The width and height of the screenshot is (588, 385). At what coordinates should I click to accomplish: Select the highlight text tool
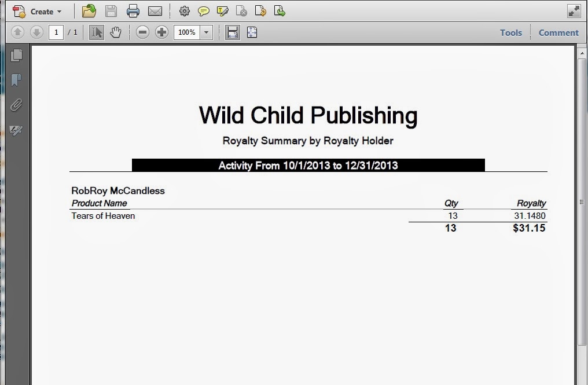click(222, 11)
